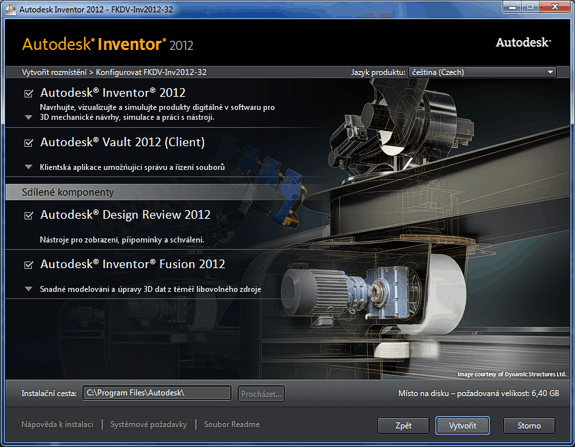The width and height of the screenshot is (575, 447).
Task: Toggle the Autodesk Design Review 2012 checkbox
Action: [x=29, y=215]
